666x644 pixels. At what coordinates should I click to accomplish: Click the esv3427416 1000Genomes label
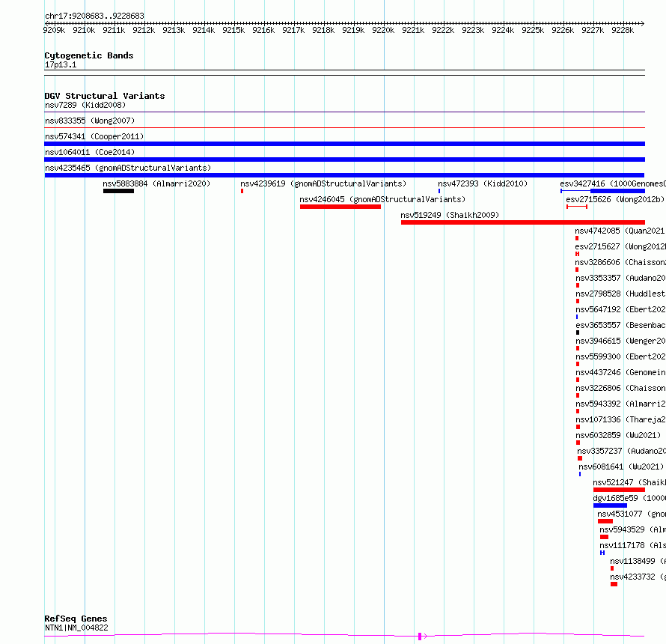coord(612,183)
